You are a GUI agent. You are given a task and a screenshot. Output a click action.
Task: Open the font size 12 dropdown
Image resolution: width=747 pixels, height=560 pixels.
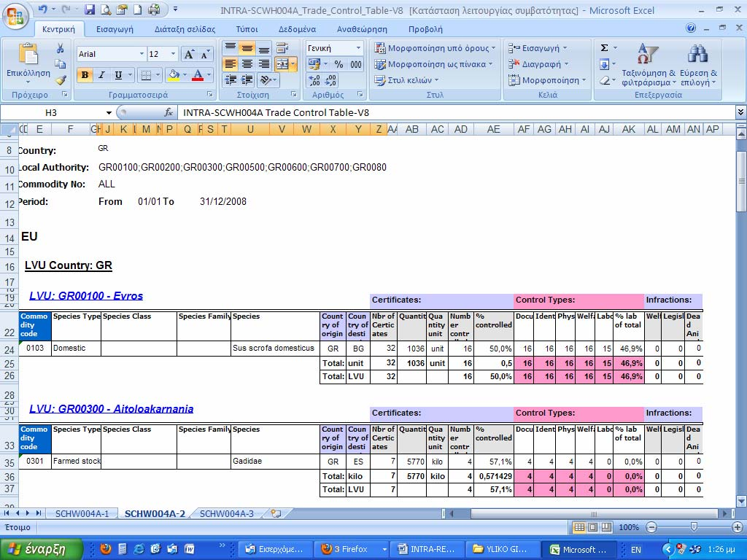(x=174, y=54)
